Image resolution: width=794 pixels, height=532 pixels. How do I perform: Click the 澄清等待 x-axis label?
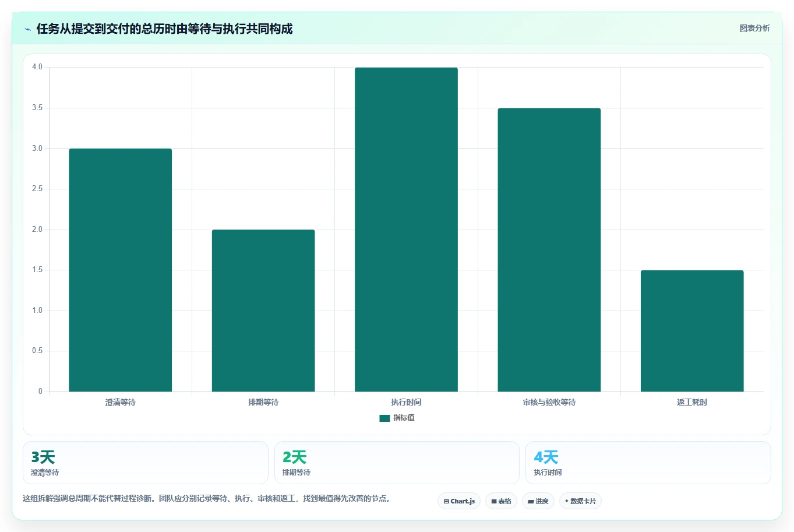pos(121,402)
